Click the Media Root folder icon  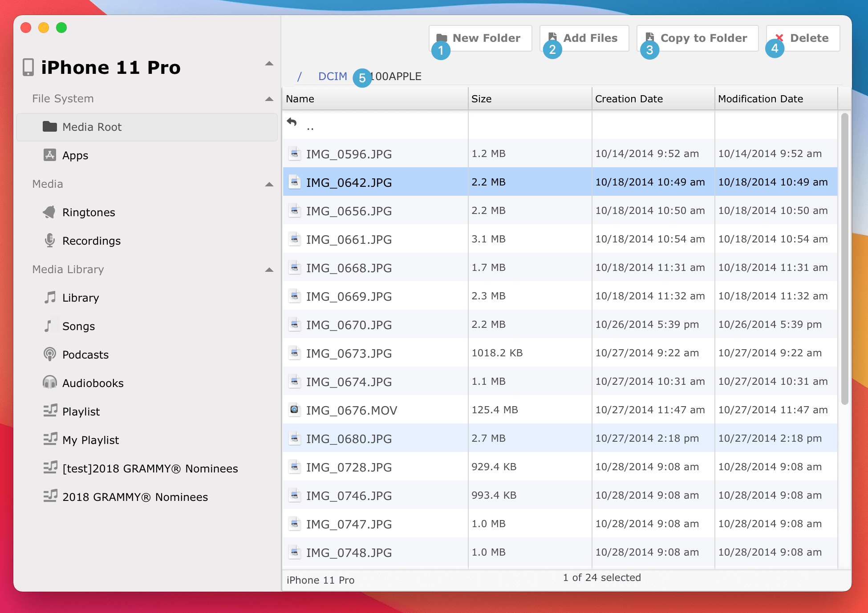(x=49, y=127)
